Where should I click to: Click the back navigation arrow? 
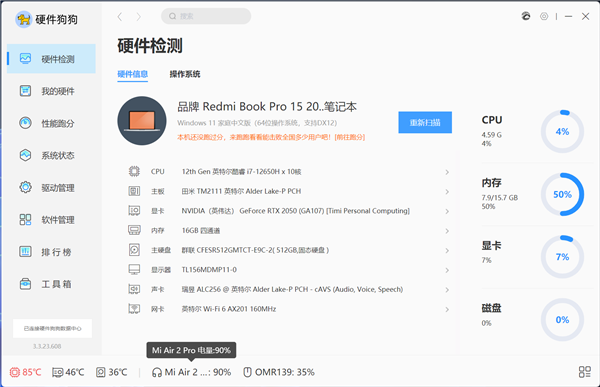(120, 16)
